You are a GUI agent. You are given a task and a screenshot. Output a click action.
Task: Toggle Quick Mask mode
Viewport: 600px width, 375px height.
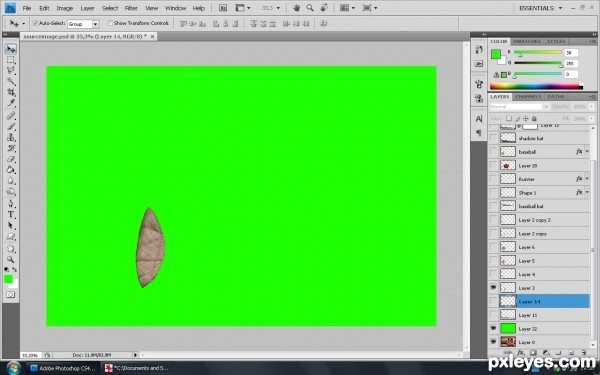(x=10, y=295)
